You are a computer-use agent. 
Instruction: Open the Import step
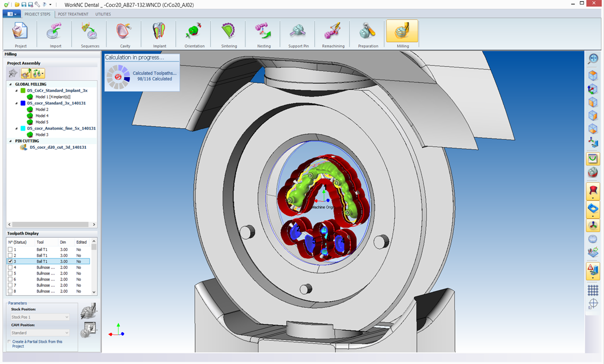(x=55, y=34)
